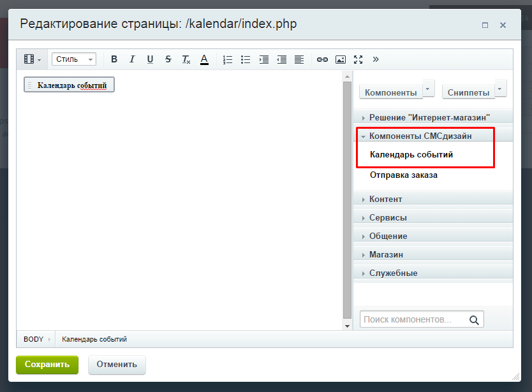532x392 pixels.
Task: Click the component search input field
Action: coord(415,319)
